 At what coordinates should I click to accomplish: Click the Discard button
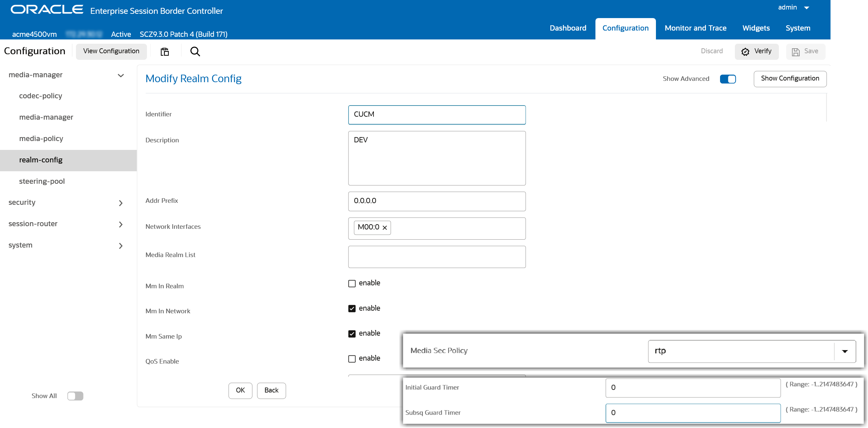(711, 51)
